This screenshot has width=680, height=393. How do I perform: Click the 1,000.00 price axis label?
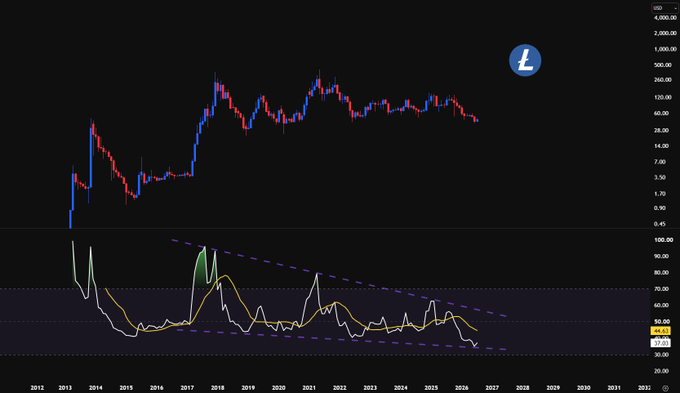point(665,49)
